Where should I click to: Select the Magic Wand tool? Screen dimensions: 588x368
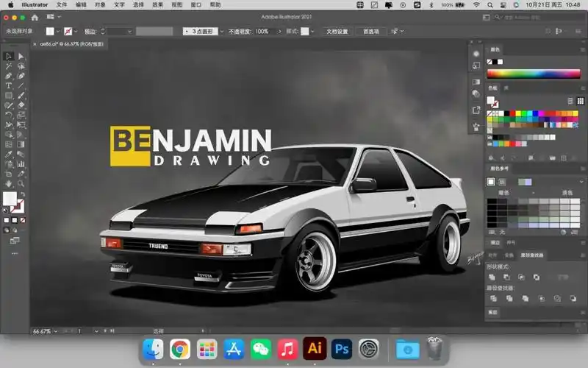(8, 66)
